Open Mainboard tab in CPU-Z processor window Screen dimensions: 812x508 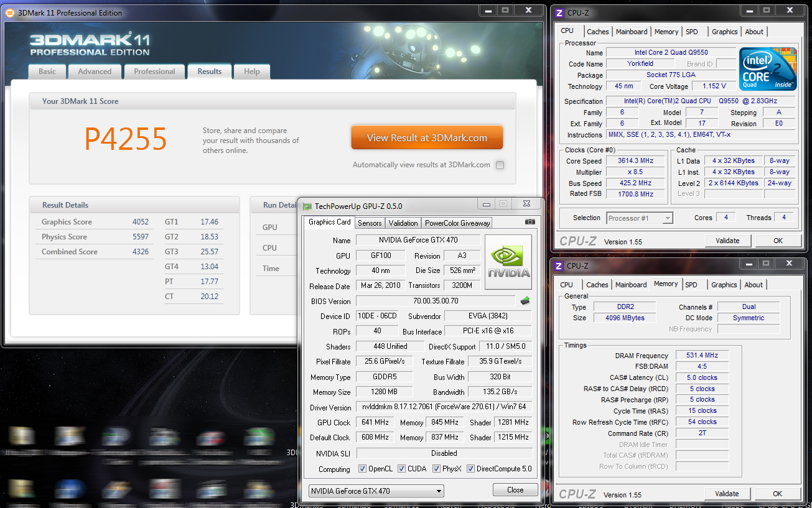(x=632, y=32)
